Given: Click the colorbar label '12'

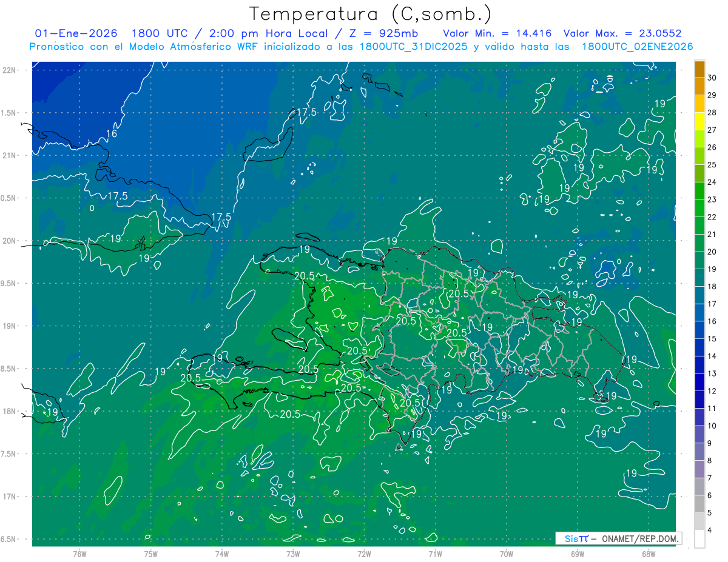Looking at the screenshot, I should click(x=712, y=391).
